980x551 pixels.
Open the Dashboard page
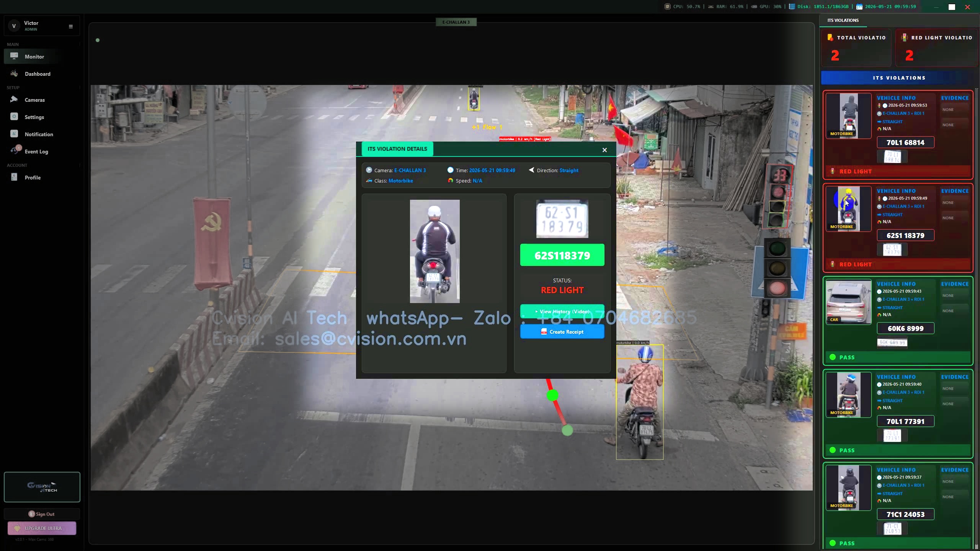42,74
